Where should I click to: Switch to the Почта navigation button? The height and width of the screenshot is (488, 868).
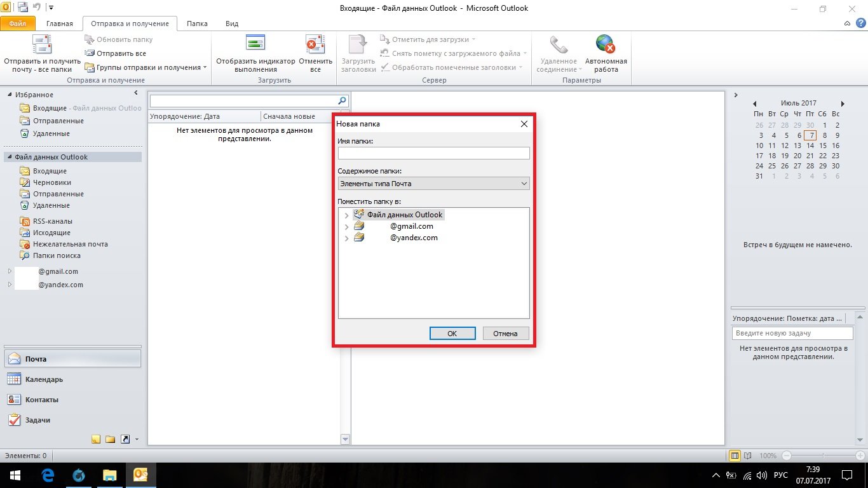coord(73,358)
